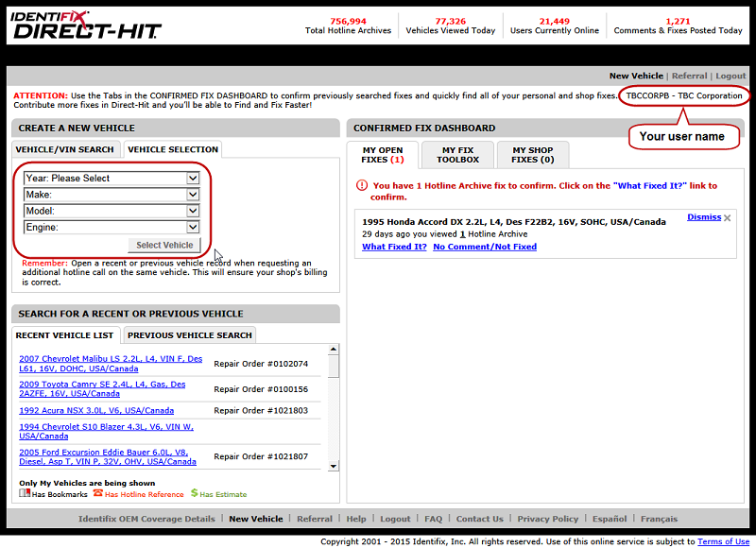
Task: Click the 1995 Honda Accord DX vehicle title
Action: click(514, 222)
